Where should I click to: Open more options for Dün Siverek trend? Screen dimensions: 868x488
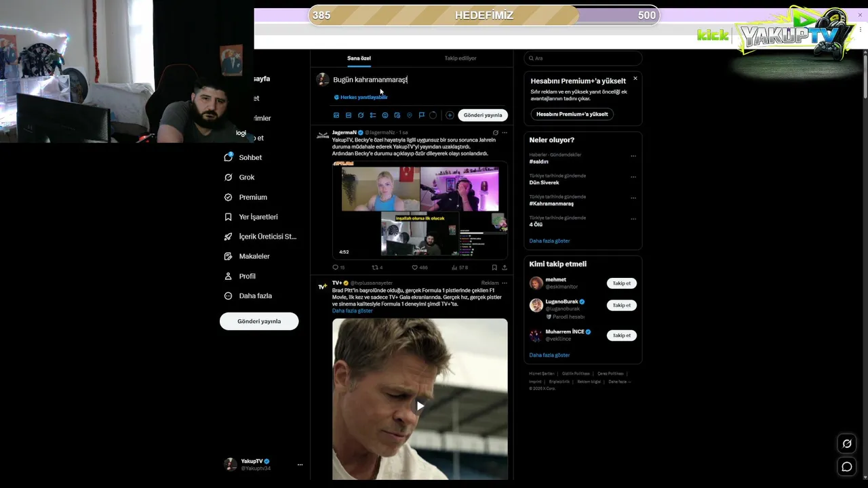(x=633, y=177)
